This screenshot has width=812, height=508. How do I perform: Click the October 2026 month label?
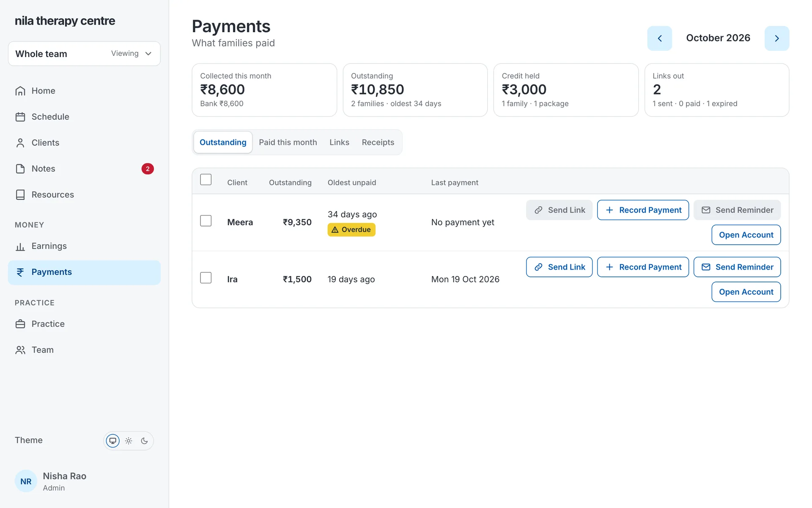[718, 38]
